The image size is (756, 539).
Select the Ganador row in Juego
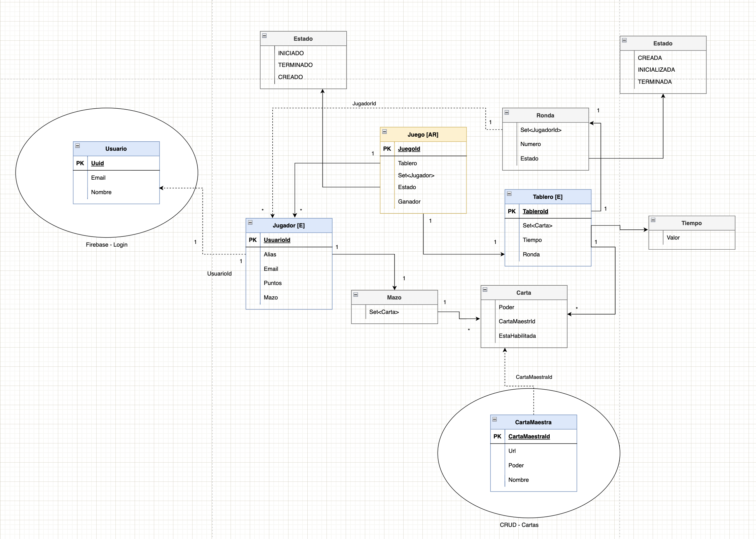pos(409,202)
